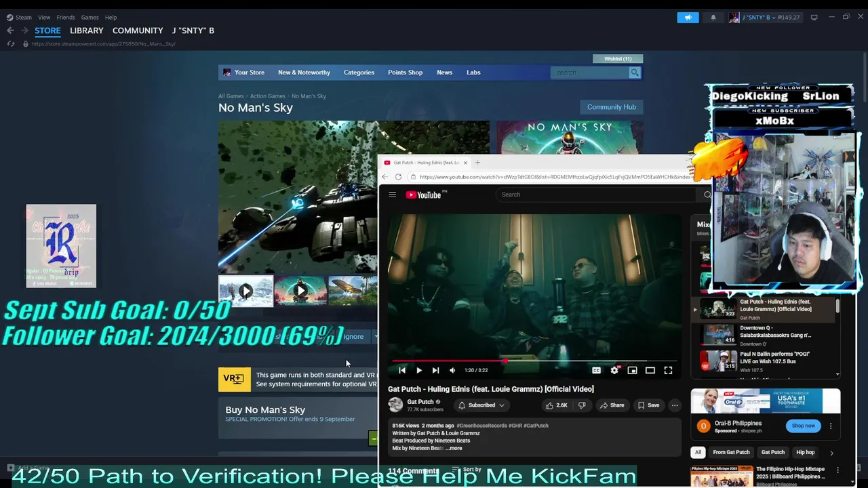Screen dimensions: 868x488
Task: Open Points Shop link
Action: pyautogui.click(x=405, y=73)
